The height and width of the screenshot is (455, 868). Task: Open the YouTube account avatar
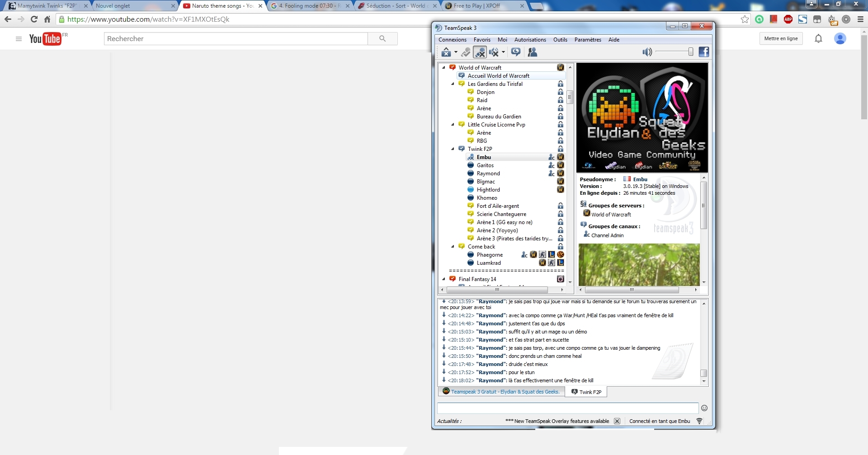[x=840, y=39]
